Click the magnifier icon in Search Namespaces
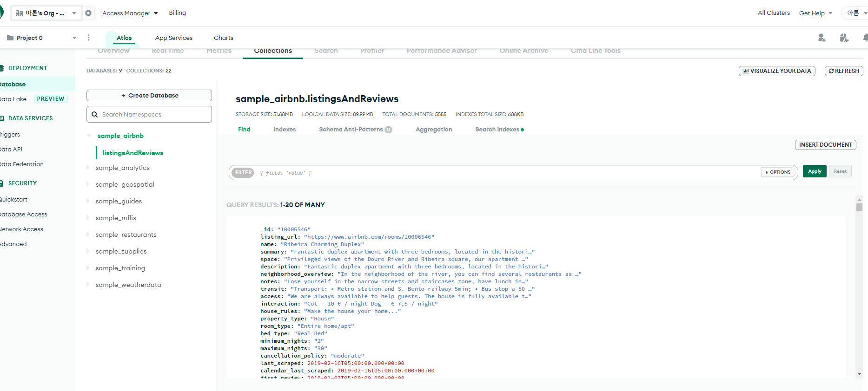This screenshot has width=868, height=391. pyautogui.click(x=95, y=114)
